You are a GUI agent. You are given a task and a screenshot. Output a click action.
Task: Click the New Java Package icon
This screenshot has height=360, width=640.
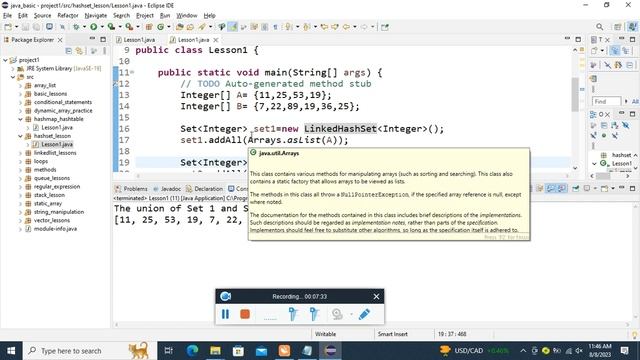tap(149, 27)
